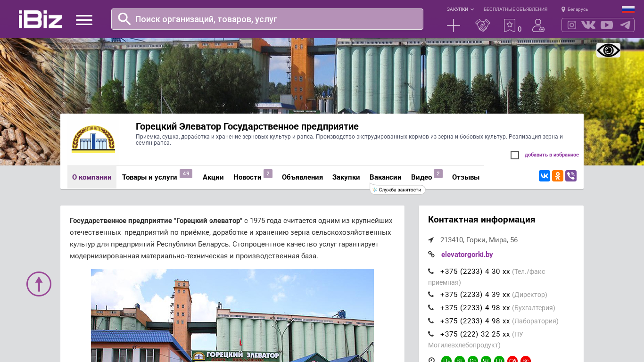
Task: Click the search magnifier icon
Action: [124, 19]
